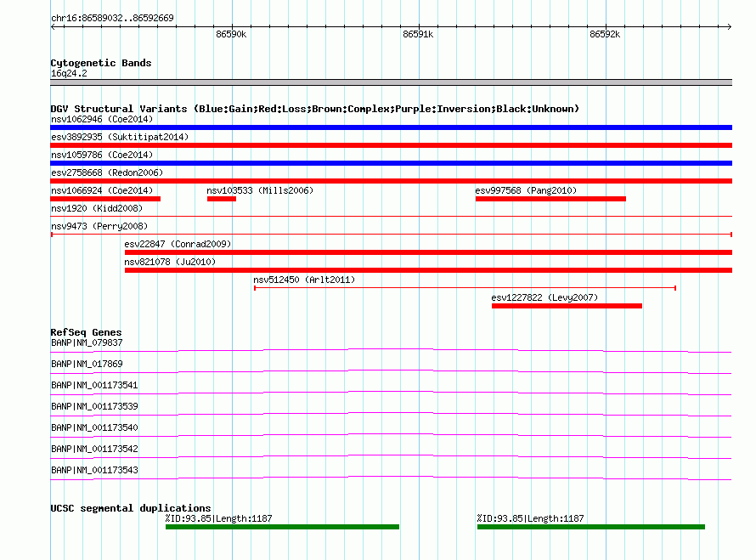The width and height of the screenshot is (756, 560).
Task: Click the esv22847 red loss bar
Action: pyautogui.click(x=429, y=252)
